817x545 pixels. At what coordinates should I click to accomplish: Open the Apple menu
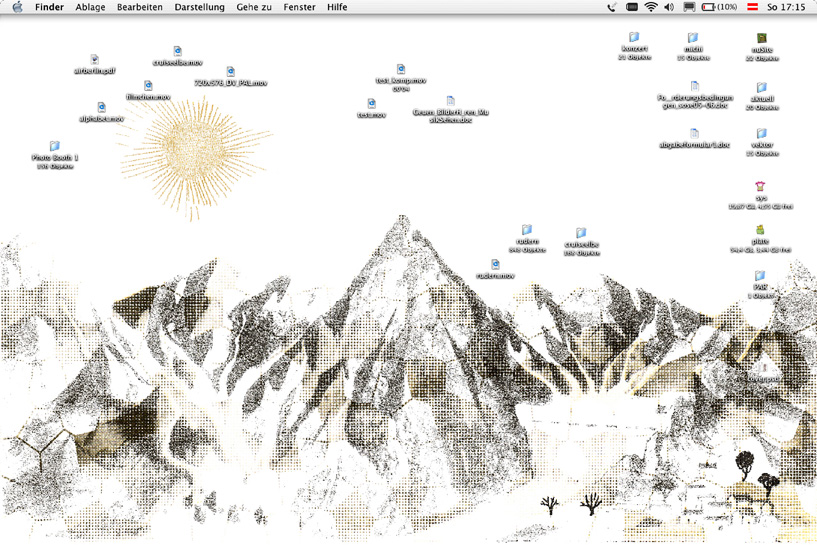coord(17,7)
